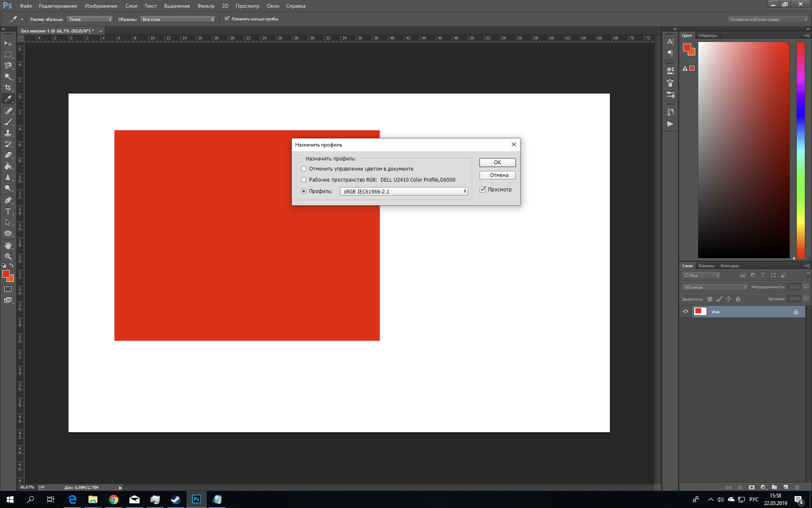Toggle lock all icon in Layers
Viewport: 812px width, 508px height.
[x=738, y=299]
